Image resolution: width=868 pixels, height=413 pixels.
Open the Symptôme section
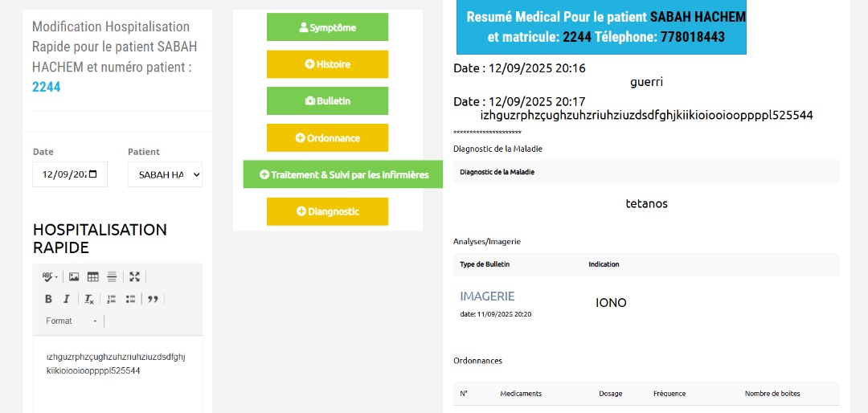point(327,27)
